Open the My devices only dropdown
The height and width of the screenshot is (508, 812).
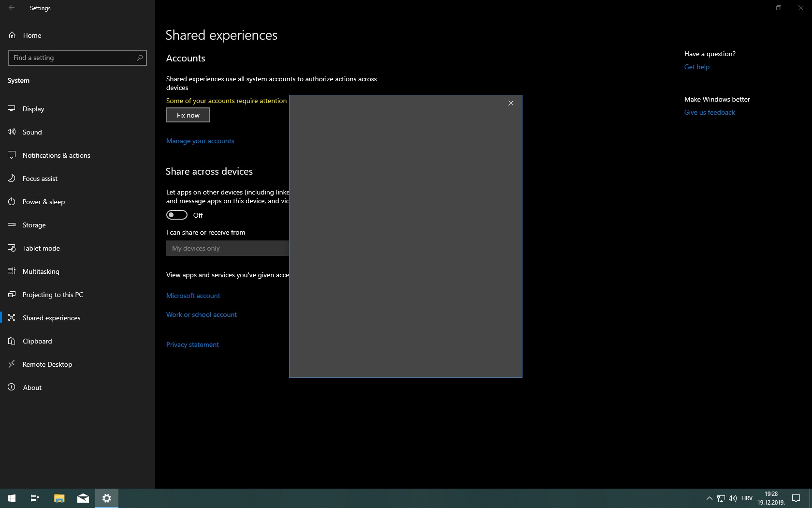click(x=227, y=248)
